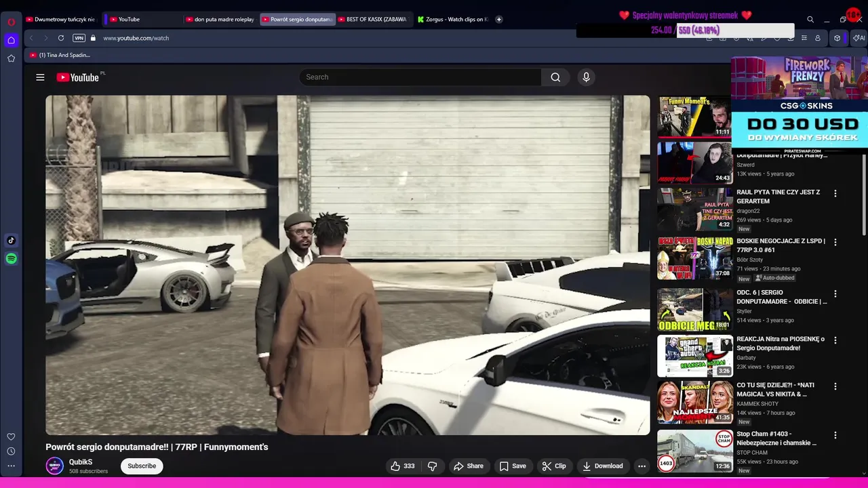The image size is (868, 488).
Task: Open Spotify from the Opera sidebar
Action: pyautogui.click(x=11, y=258)
